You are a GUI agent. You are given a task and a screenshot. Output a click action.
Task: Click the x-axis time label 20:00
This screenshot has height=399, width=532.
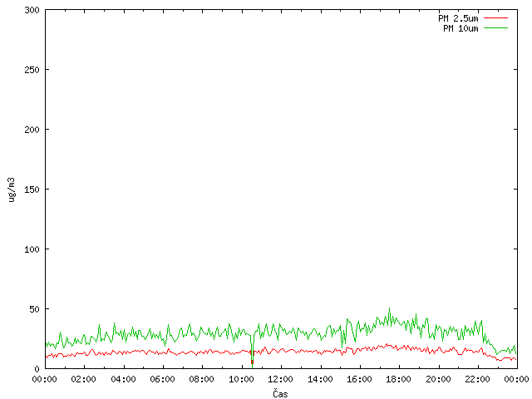pyautogui.click(x=438, y=379)
